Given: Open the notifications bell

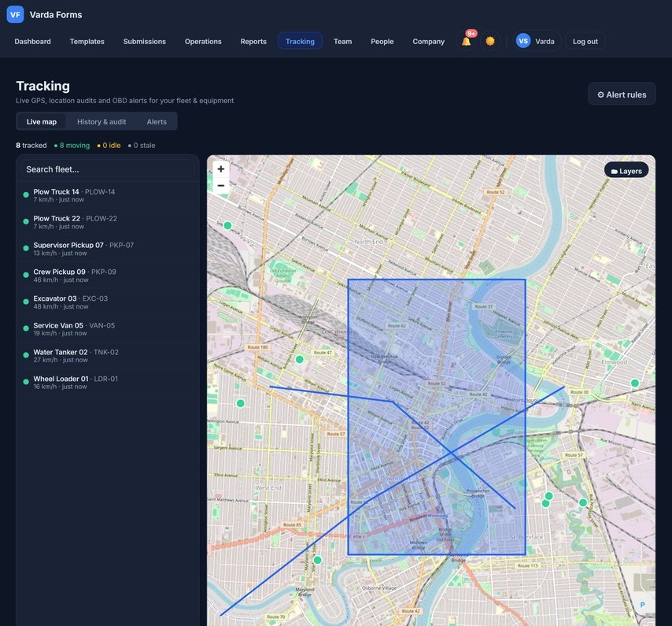Looking at the screenshot, I should click(x=467, y=41).
